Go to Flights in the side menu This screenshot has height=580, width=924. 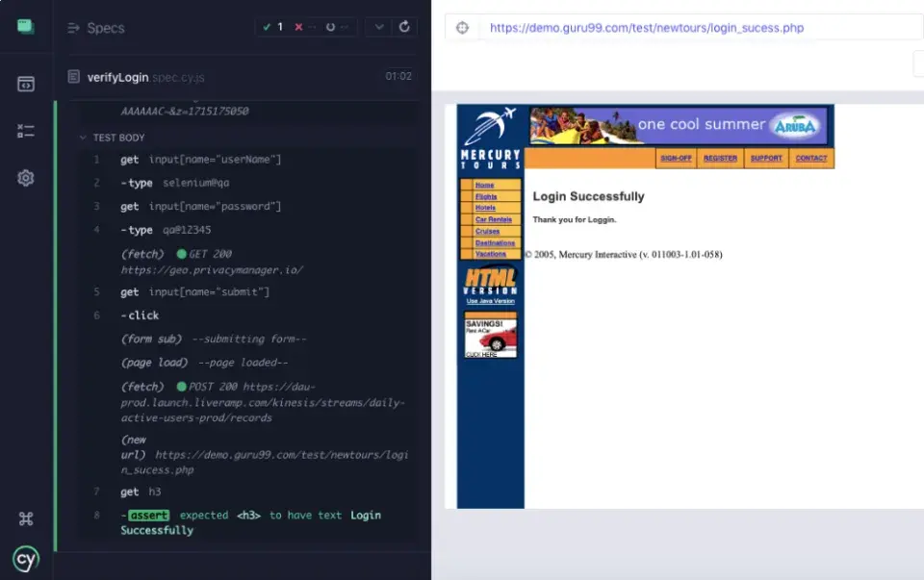point(486,196)
